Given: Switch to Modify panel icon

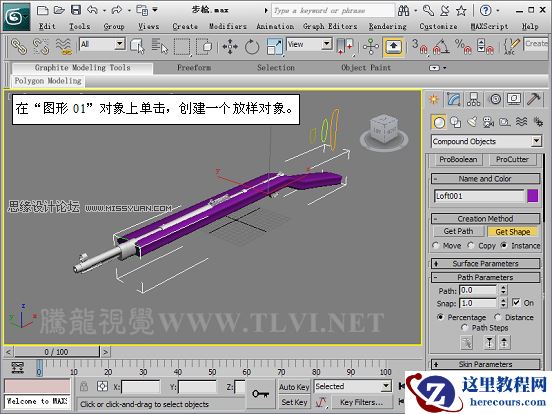Looking at the screenshot, I should pyautogui.click(x=454, y=100).
